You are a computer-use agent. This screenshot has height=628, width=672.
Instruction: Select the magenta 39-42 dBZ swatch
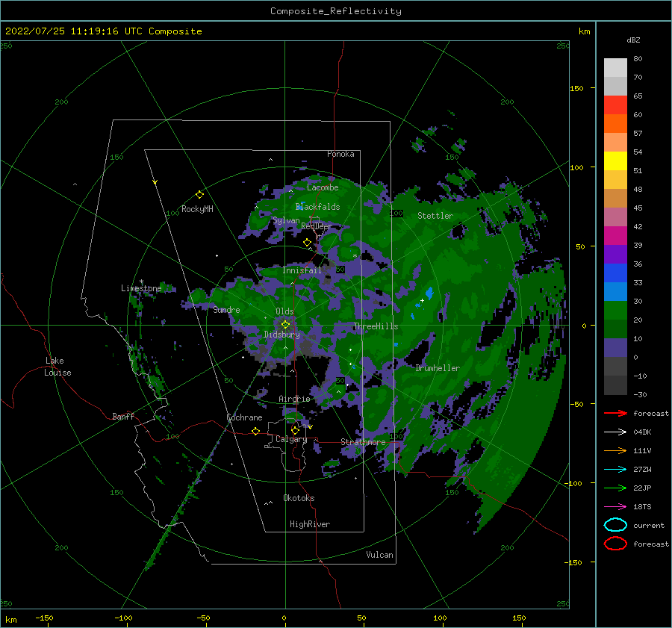coord(615,235)
